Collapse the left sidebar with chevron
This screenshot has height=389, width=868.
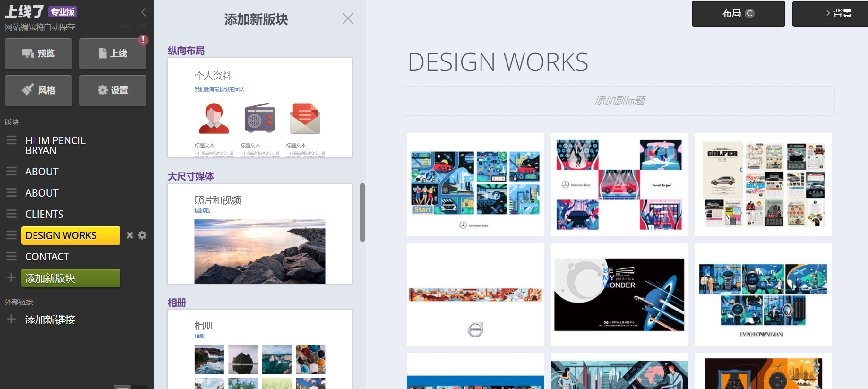tap(144, 12)
